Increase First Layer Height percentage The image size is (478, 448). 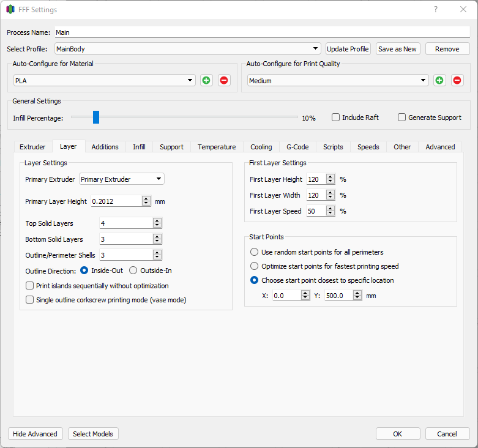click(x=330, y=176)
